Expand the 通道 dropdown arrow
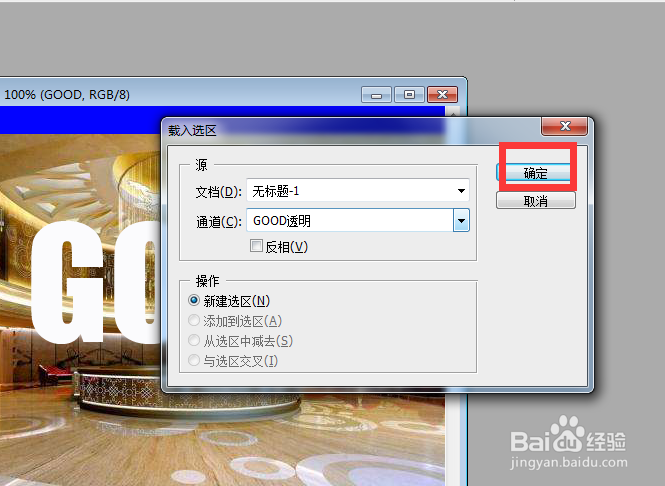Viewport: 665px width, 486px height. 461,220
